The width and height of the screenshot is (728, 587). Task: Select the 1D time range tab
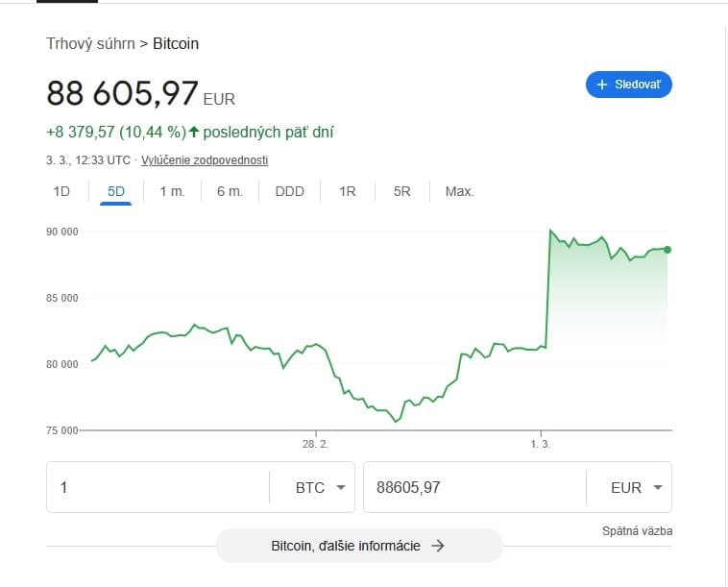[x=61, y=191]
